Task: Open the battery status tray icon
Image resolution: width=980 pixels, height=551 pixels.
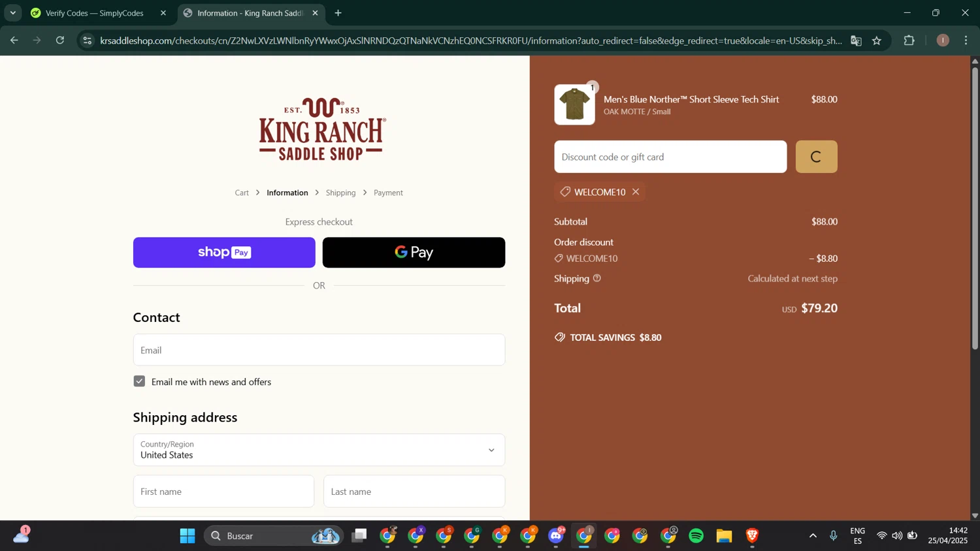Action: pyautogui.click(x=913, y=536)
